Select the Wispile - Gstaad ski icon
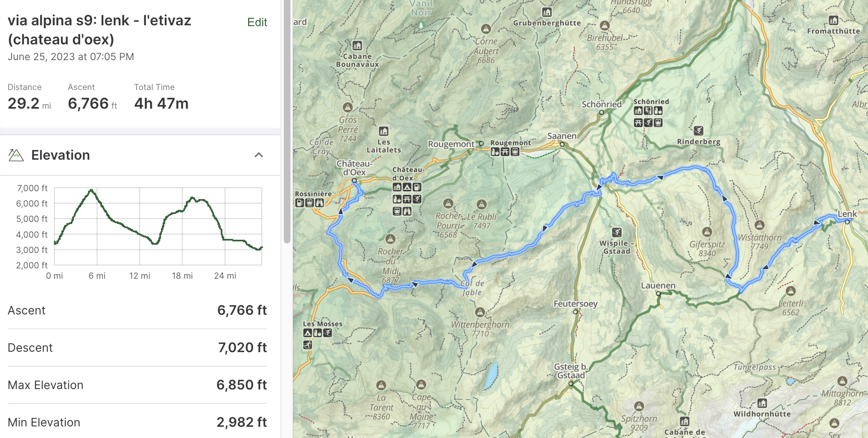868x438 pixels. (617, 232)
